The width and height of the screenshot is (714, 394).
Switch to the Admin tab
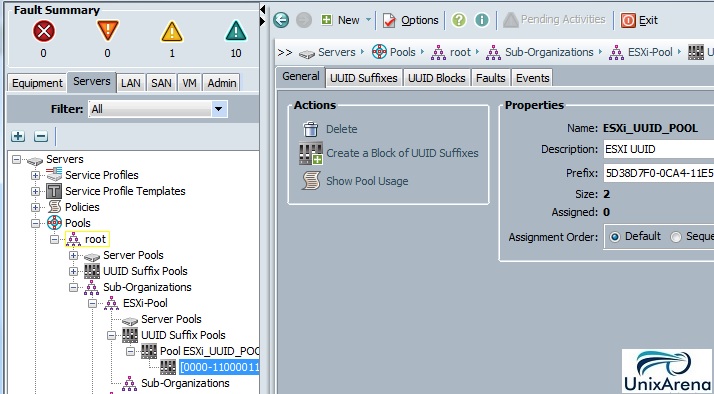tap(222, 83)
